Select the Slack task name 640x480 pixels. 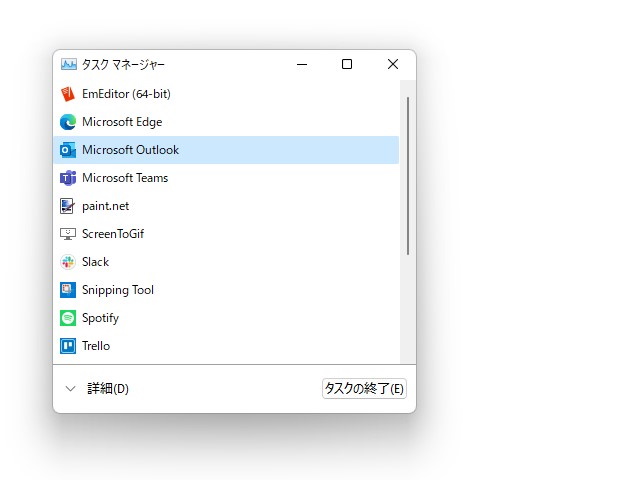pyautogui.click(x=95, y=262)
